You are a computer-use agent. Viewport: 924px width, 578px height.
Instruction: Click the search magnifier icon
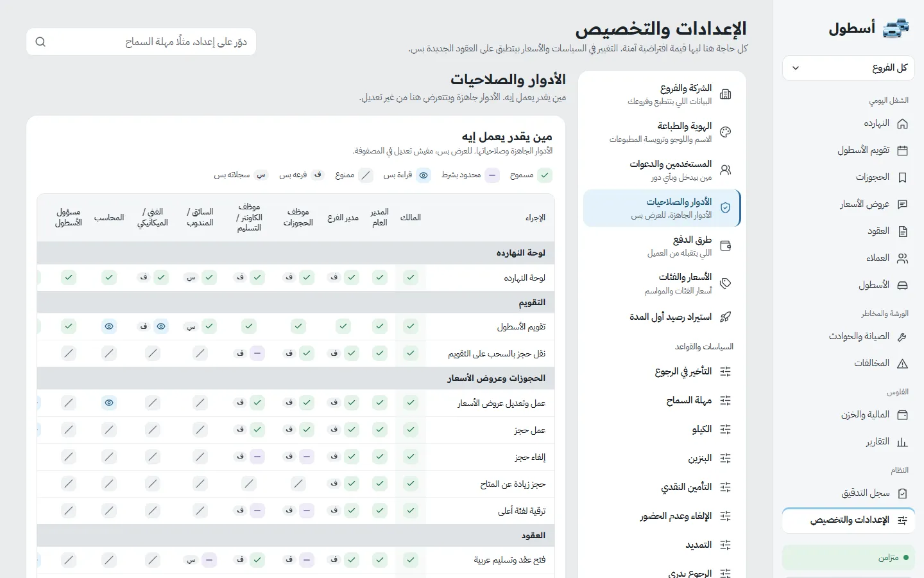[40, 42]
